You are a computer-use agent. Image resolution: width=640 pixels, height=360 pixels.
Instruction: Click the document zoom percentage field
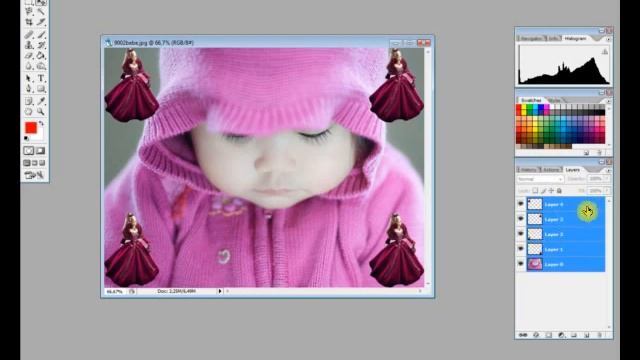(x=114, y=291)
